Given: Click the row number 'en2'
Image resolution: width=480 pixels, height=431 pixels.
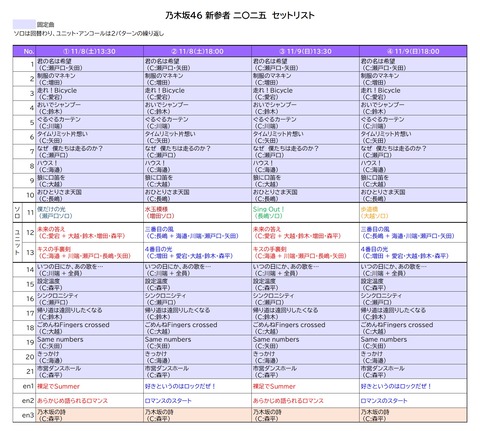Looking at the screenshot, I should tap(28, 401).
